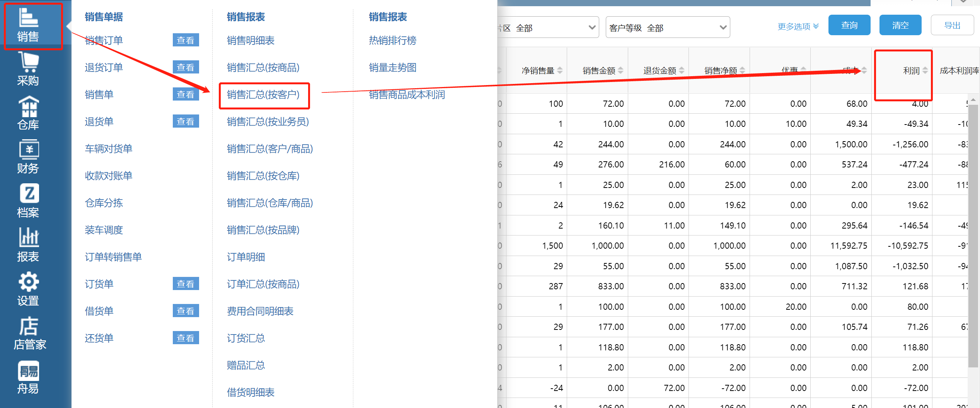Open 销售汇总(按品牌) report
The image size is (980, 408).
pos(263,230)
